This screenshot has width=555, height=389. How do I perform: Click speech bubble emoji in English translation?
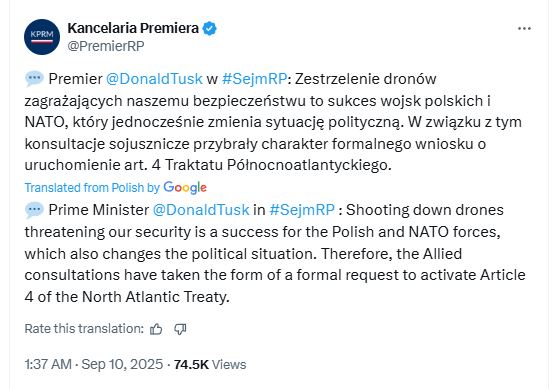click(34, 210)
